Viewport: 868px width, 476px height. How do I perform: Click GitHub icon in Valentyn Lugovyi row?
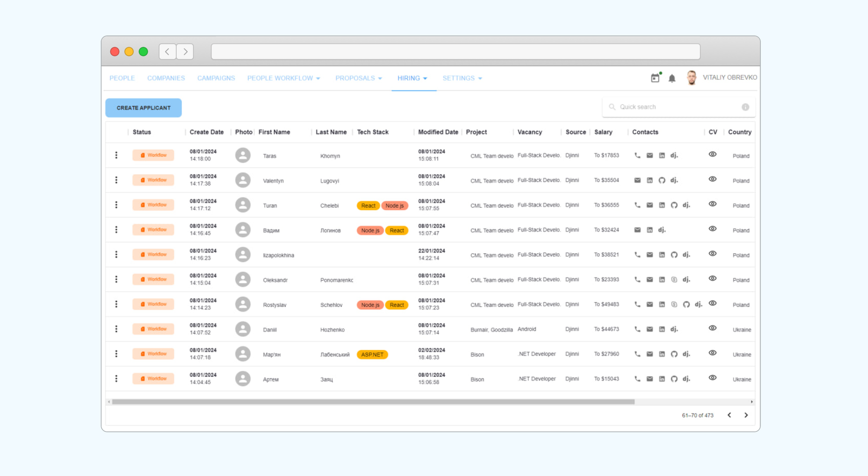pyautogui.click(x=662, y=181)
